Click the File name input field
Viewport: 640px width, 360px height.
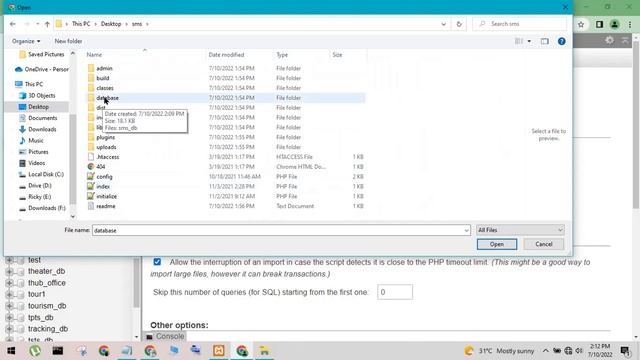pyautogui.click(x=278, y=231)
